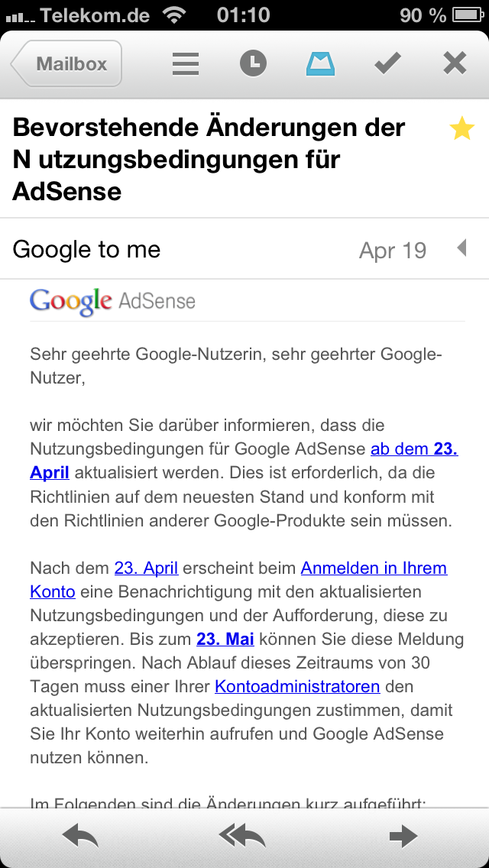Archive the email with the checkmark icon

coord(388,64)
